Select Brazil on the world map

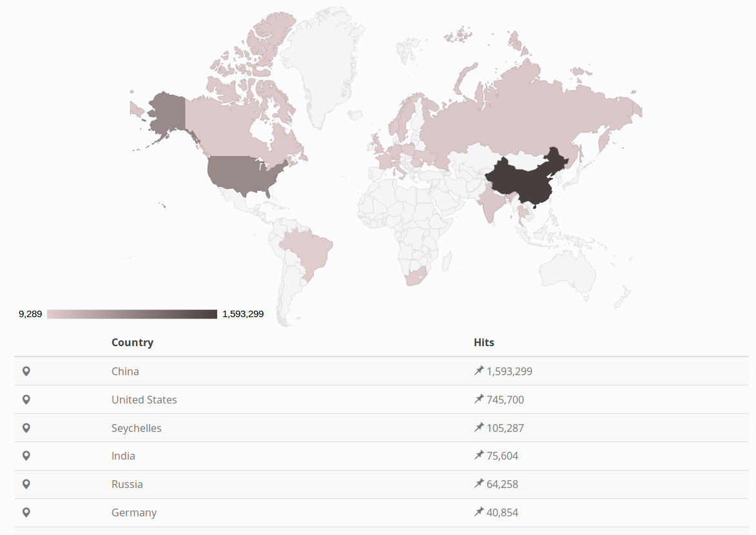click(x=311, y=248)
